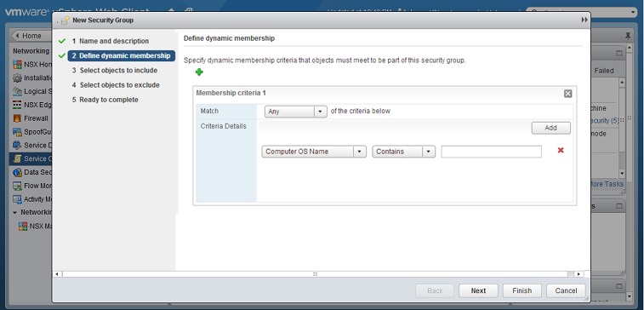Click the pin icon in right panel
Image resolution: width=644 pixels, height=310 pixels.
(x=628, y=36)
